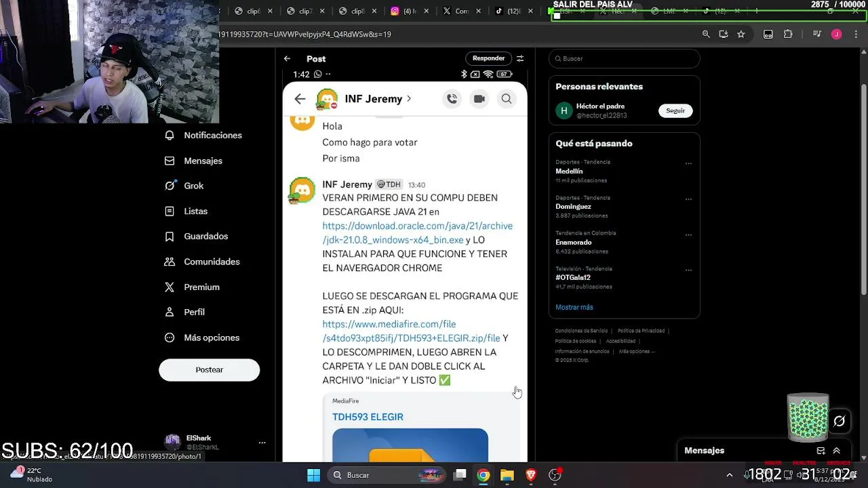
Task: Open the Enamorado trending topic
Action: pyautogui.click(x=573, y=242)
